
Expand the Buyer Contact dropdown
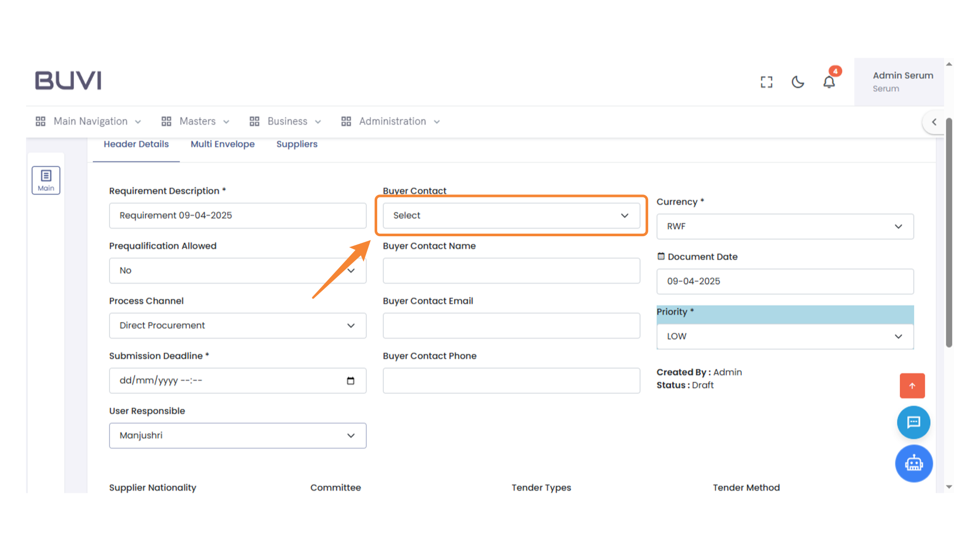point(511,216)
